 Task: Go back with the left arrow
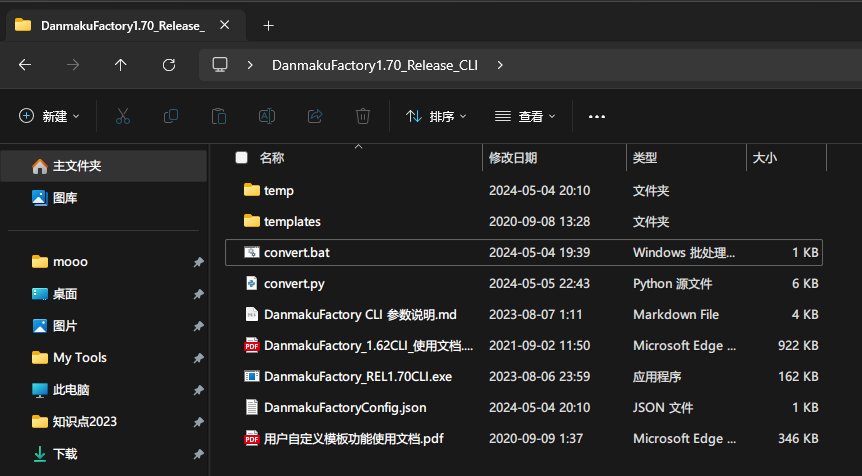point(25,65)
